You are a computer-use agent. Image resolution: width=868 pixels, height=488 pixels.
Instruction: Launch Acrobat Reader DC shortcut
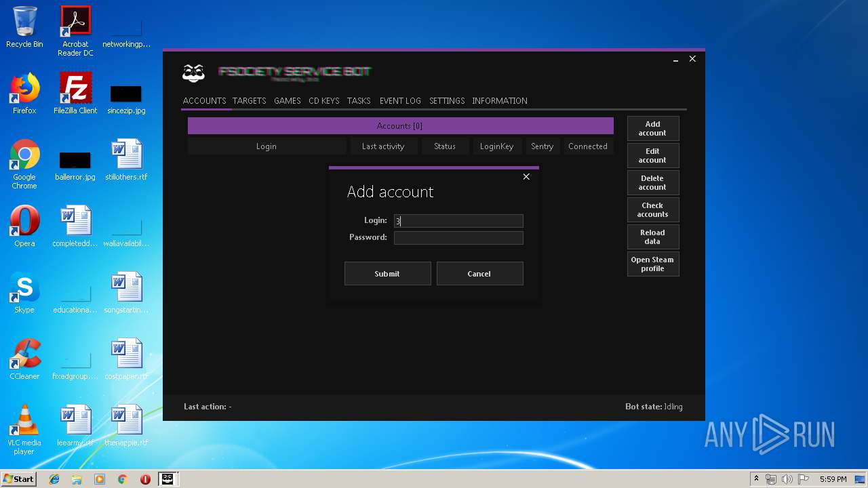point(75,31)
